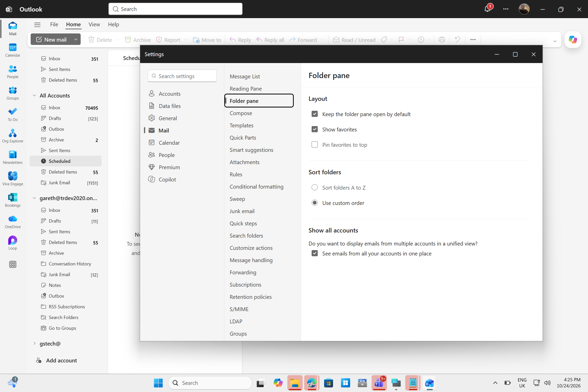
Task: Open OneDrive from the app bar
Action: click(13, 222)
